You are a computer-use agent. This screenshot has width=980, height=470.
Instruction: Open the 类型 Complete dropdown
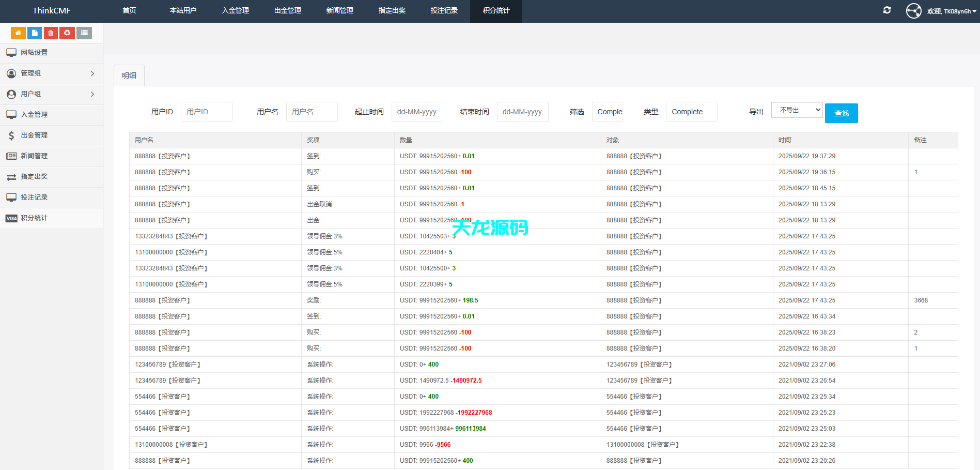[x=691, y=112]
